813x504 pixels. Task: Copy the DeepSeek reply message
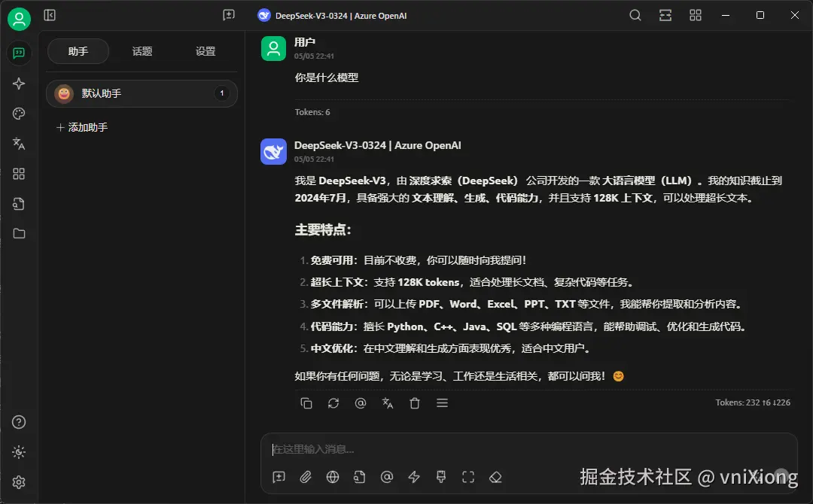[306, 403]
